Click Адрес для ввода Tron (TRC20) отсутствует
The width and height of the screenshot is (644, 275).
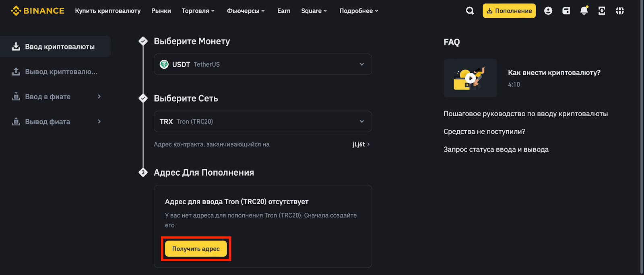coord(237,202)
